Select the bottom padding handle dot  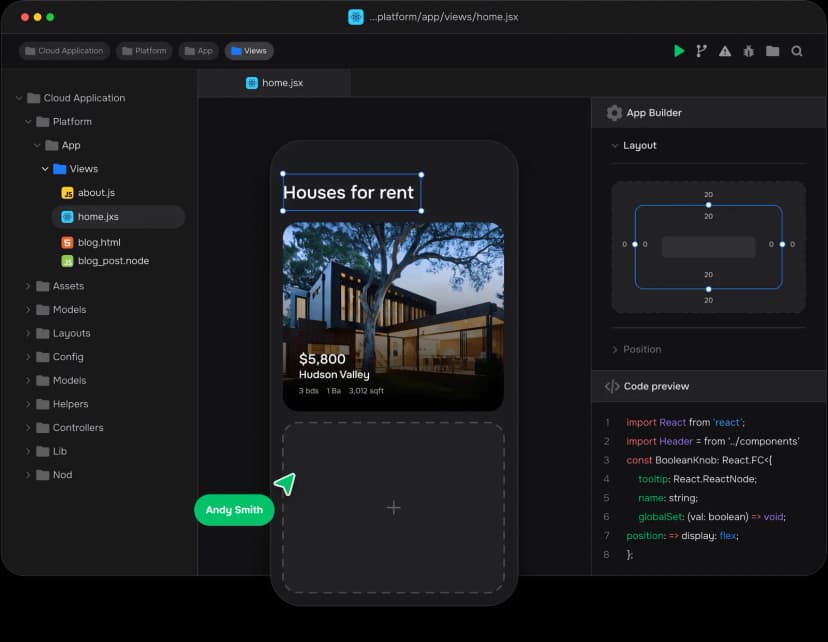[708, 288]
